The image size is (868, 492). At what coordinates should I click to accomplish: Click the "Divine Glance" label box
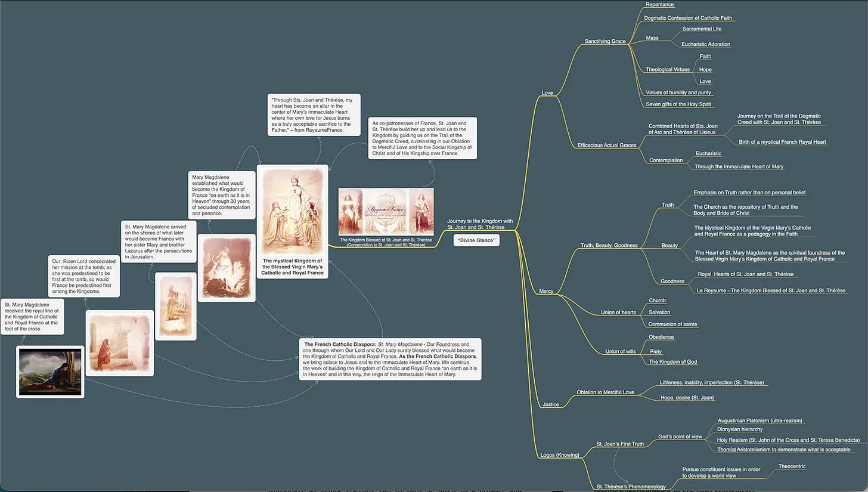click(x=476, y=240)
